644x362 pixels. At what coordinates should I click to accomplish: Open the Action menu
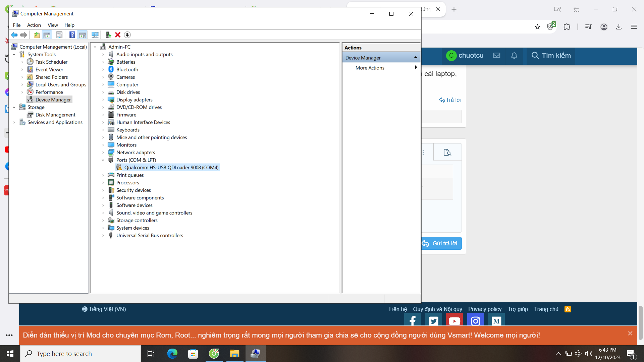pos(34,25)
